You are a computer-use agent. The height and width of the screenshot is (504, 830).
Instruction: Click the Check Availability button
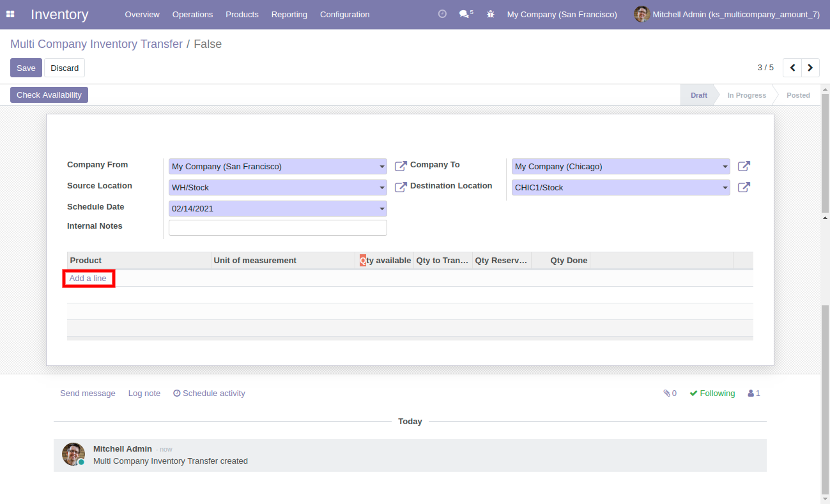[x=49, y=95]
